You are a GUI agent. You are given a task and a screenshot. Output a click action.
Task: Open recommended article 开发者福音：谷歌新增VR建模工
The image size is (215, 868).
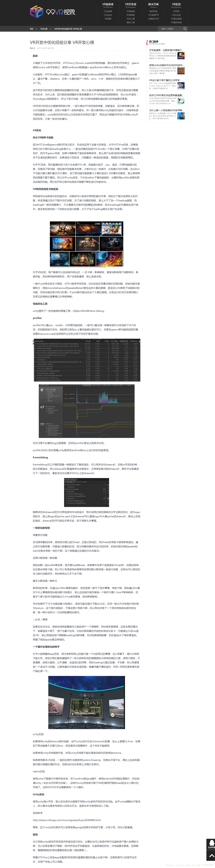pyautogui.click(x=166, y=50)
